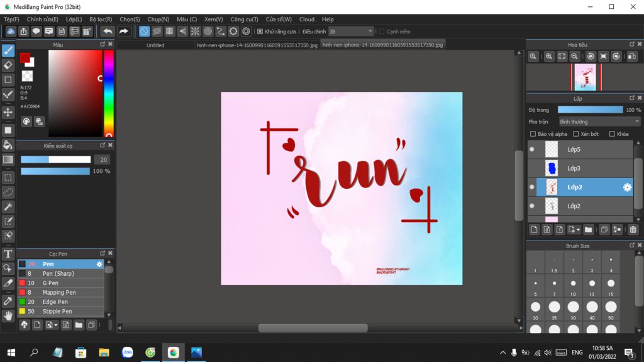The image size is (644, 362).
Task: Enable the concentric circle snap guide
Action: (208, 31)
